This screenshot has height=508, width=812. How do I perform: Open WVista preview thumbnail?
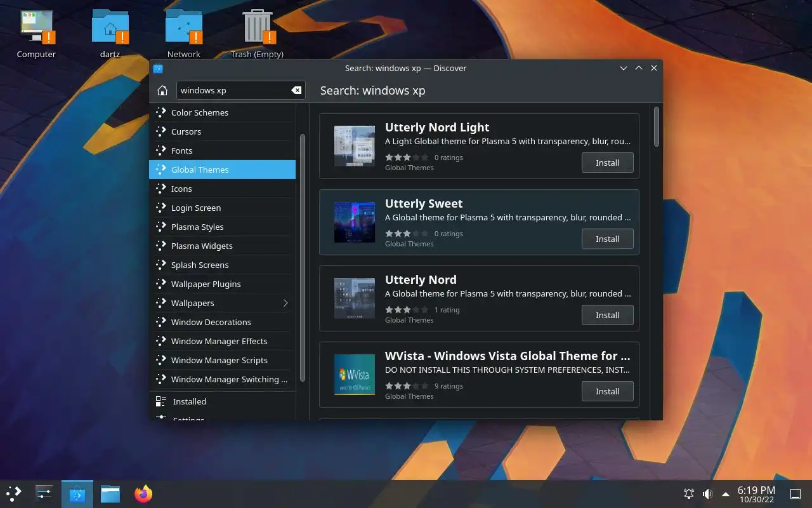tap(355, 375)
